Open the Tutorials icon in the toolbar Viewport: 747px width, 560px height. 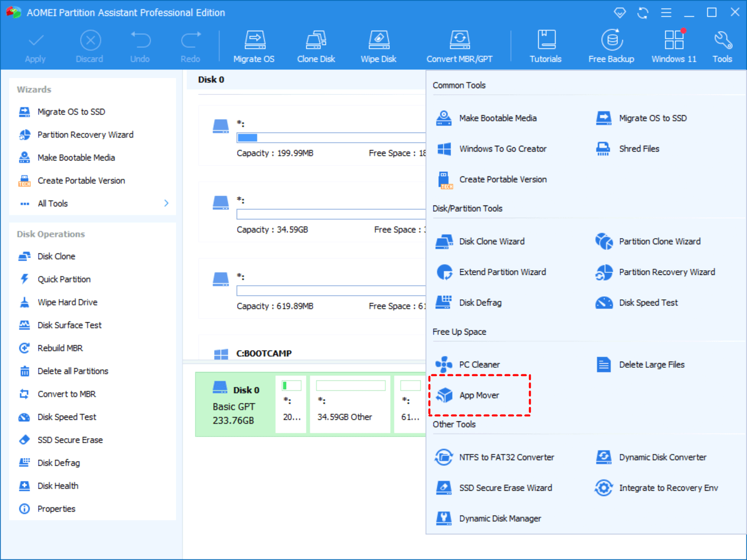pyautogui.click(x=545, y=46)
